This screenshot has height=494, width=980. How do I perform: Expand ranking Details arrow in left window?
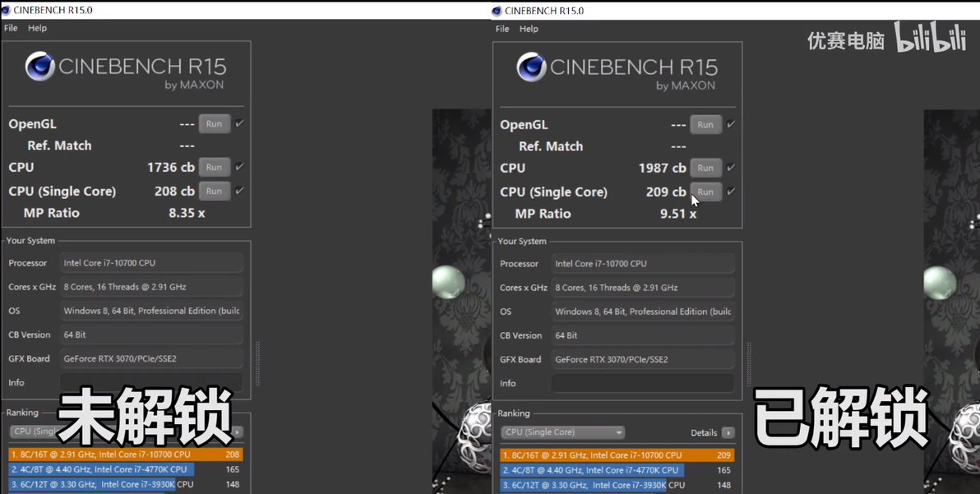pos(238,432)
